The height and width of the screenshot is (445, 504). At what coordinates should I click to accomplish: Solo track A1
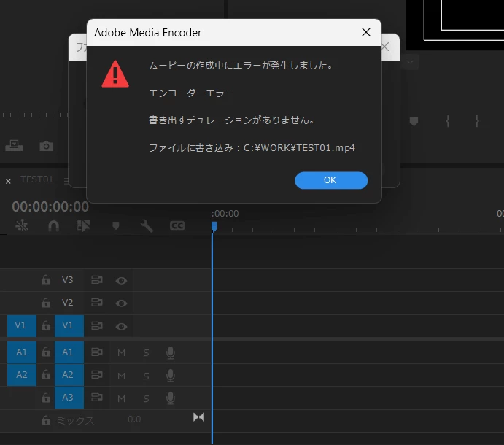tap(146, 353)
